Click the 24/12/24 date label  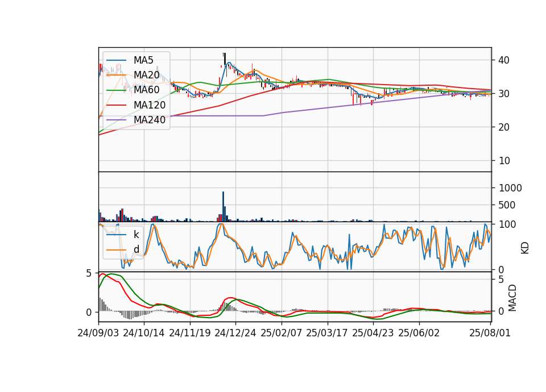pos(235,333)
